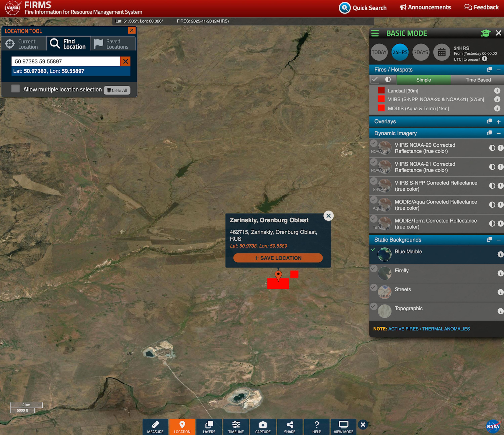This screenshot has width=504, height=435.
Task: Open the hamburger menu in Basic Mode
Action: (x=375, y=33)
